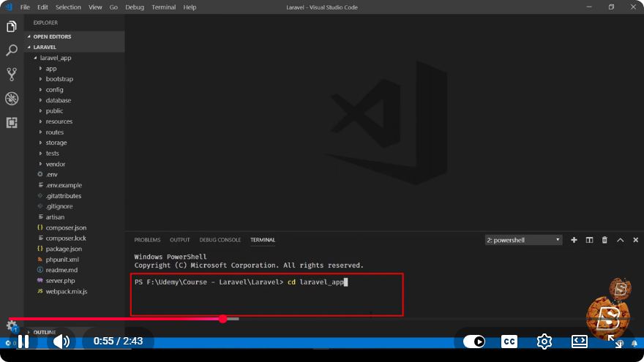Open Source Control view in activity bar

pyautogui.click(x=12, y=75)
